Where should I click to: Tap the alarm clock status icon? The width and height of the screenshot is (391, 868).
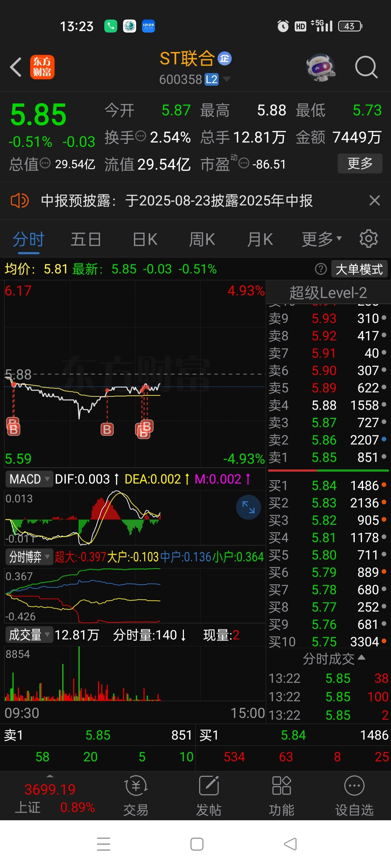coord(283,26)
